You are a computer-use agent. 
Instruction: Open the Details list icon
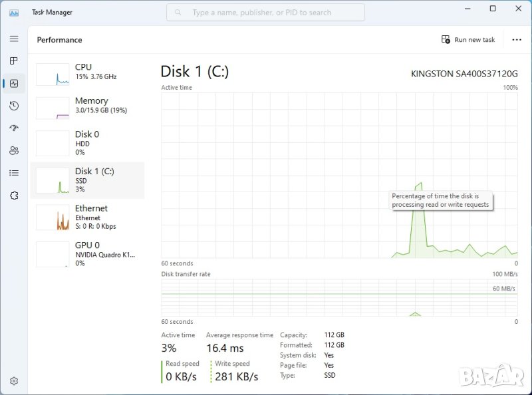point(14,173)
